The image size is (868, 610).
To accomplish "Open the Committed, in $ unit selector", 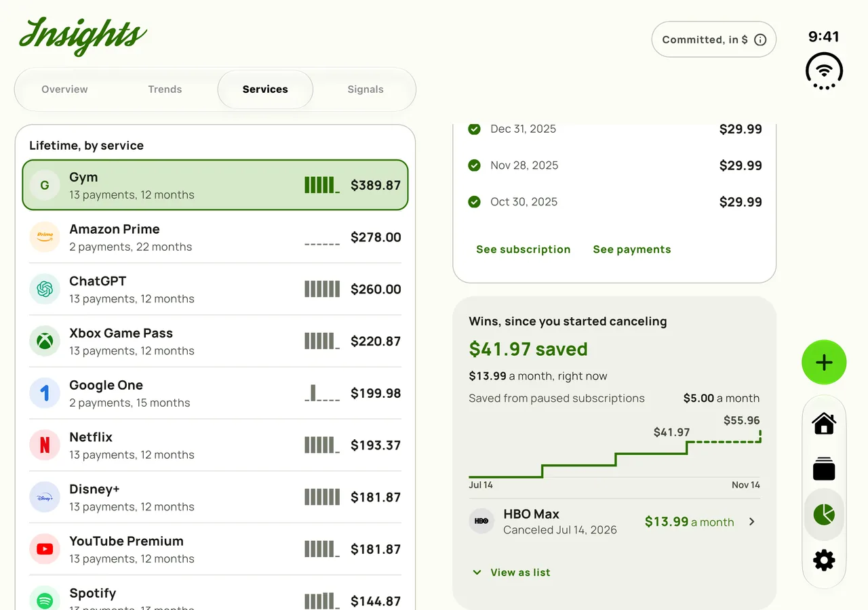I will (x=714, y=40).
